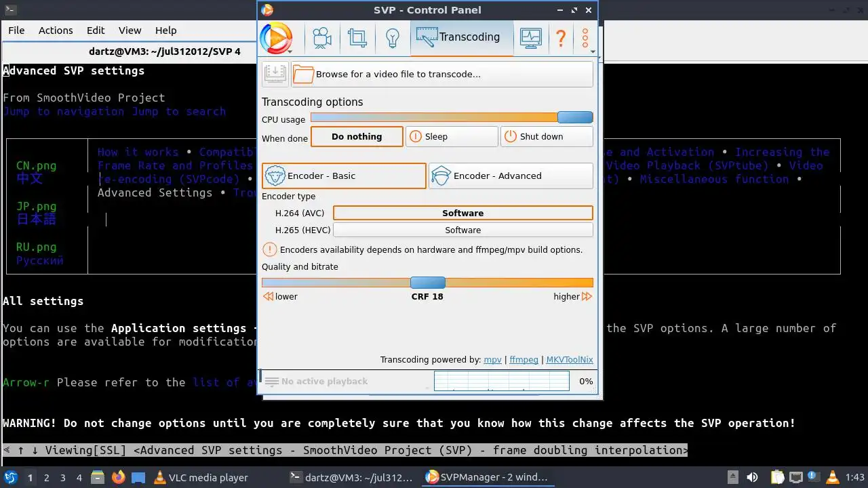Open the performance monitor tab

click(531, 38)
